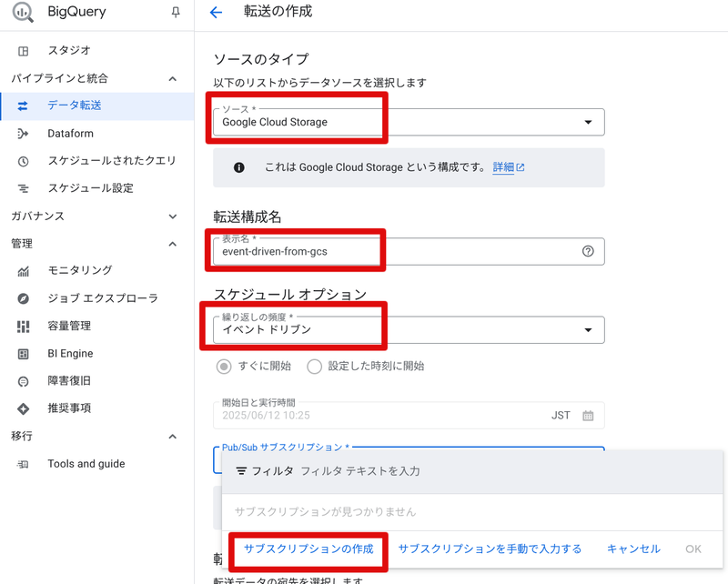Click the BigQuery logo icon
The height and width of the screenshot is (584, 728).
[x=22, y=12]
